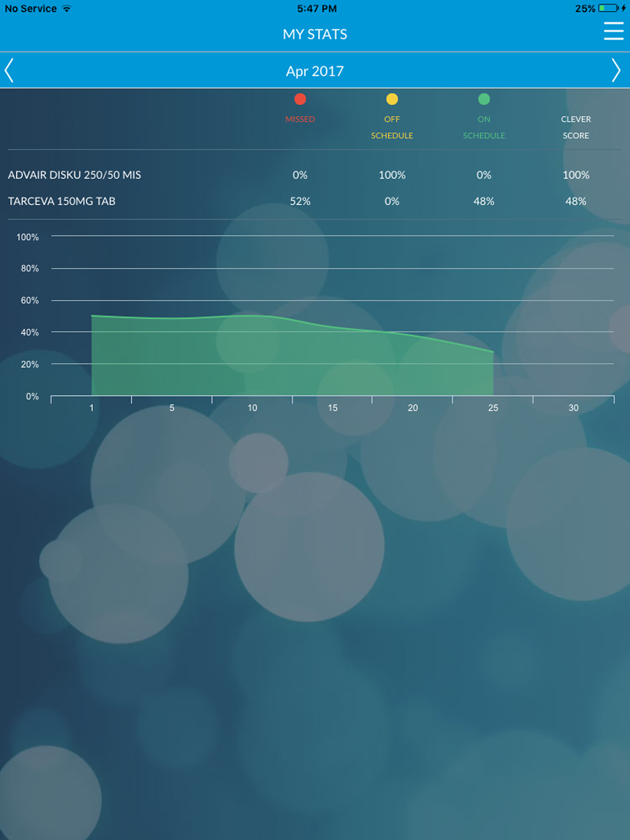Image resolution: width=630 pixels, height=840 pixels.
Task: Tap day 25 on chart x-axis
Action: (x=493, y=408)
